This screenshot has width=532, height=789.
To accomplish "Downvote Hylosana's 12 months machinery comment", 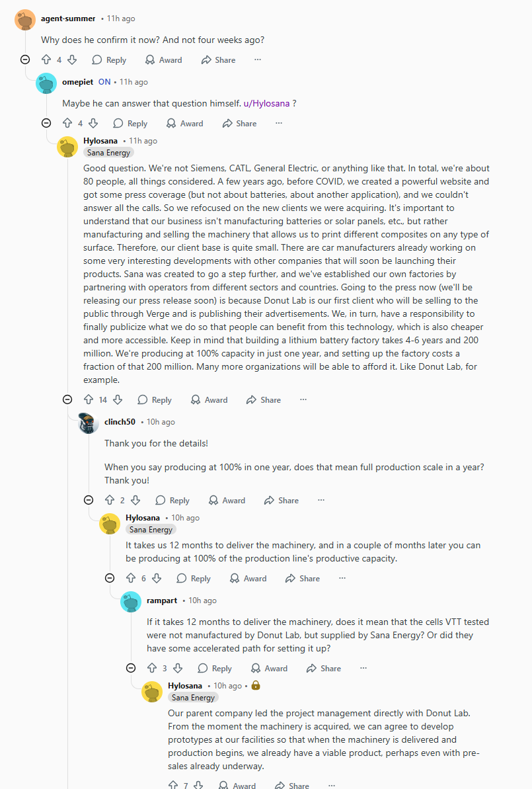I will (x=157, y=578).
